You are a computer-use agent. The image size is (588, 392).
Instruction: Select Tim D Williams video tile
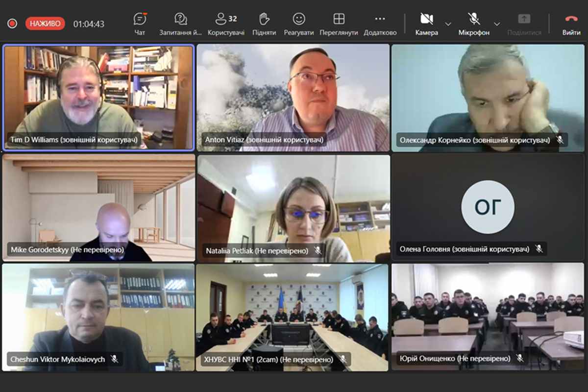coord(98,93)
